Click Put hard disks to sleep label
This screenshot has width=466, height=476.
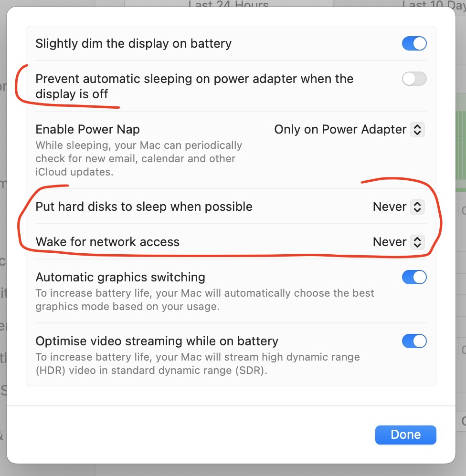(x=144, y=207)
